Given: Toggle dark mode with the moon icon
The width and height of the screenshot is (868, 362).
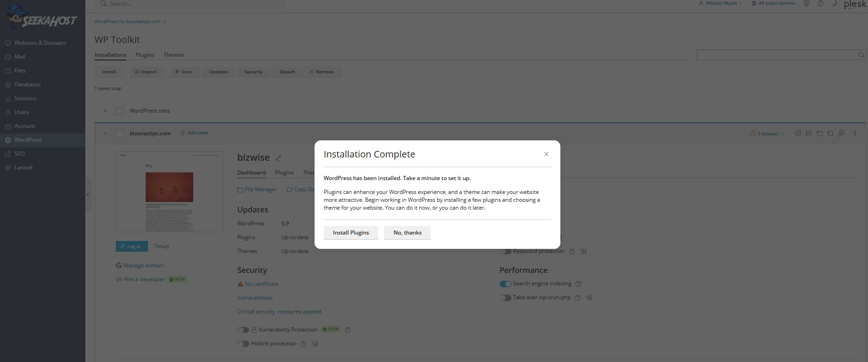Looking at the screenshot, I should (834, 3).
